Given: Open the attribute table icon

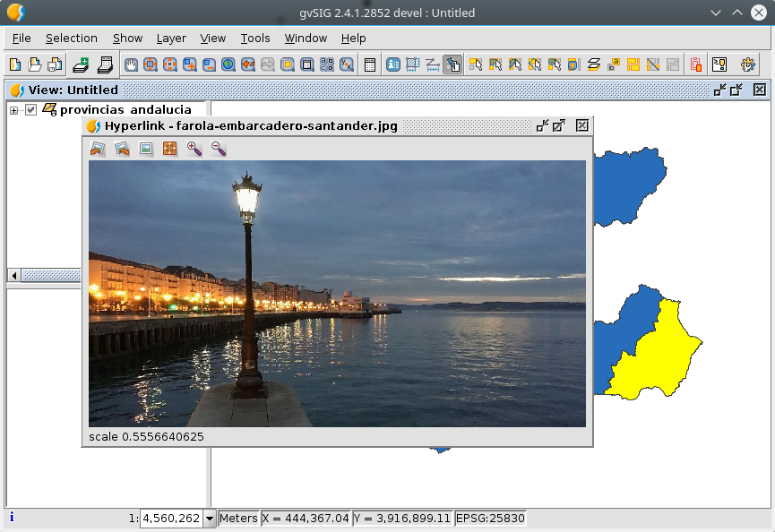Looking at the screenshot, I should pos(369,64).
